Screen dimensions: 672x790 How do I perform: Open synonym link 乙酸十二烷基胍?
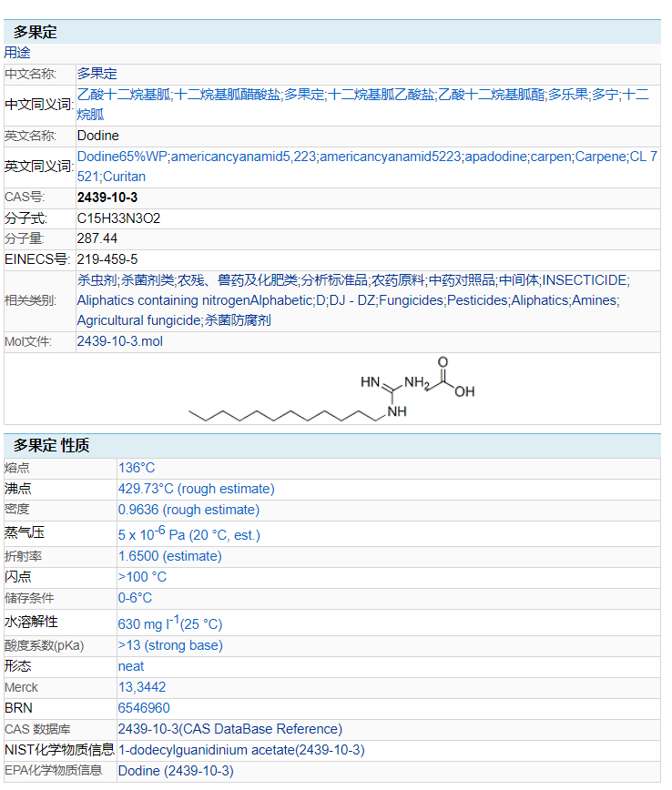tap(124, 95)
